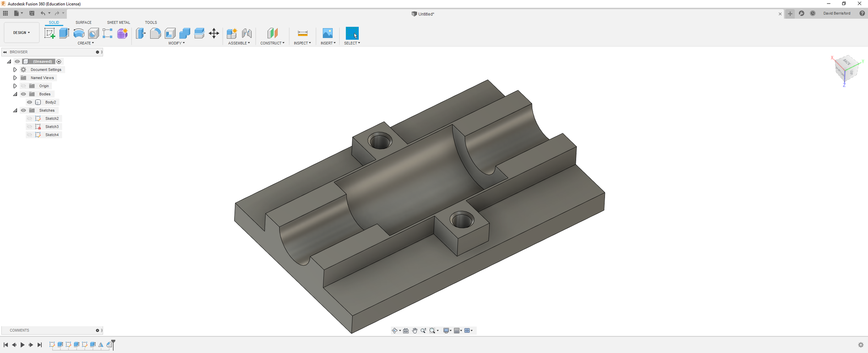This screenshot has height=353, width=868.
Task: Expand the Named Views tree node
Action: [15, 78]
